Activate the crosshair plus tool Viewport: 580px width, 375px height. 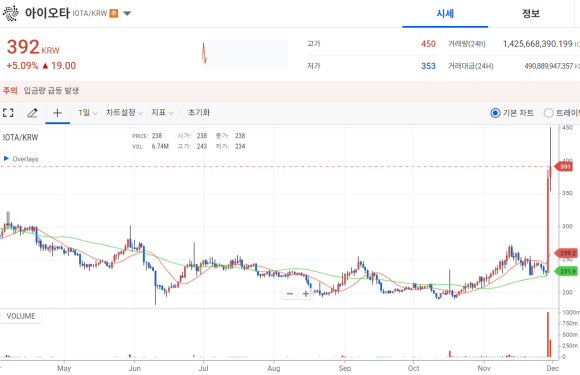tap(57, 113)
